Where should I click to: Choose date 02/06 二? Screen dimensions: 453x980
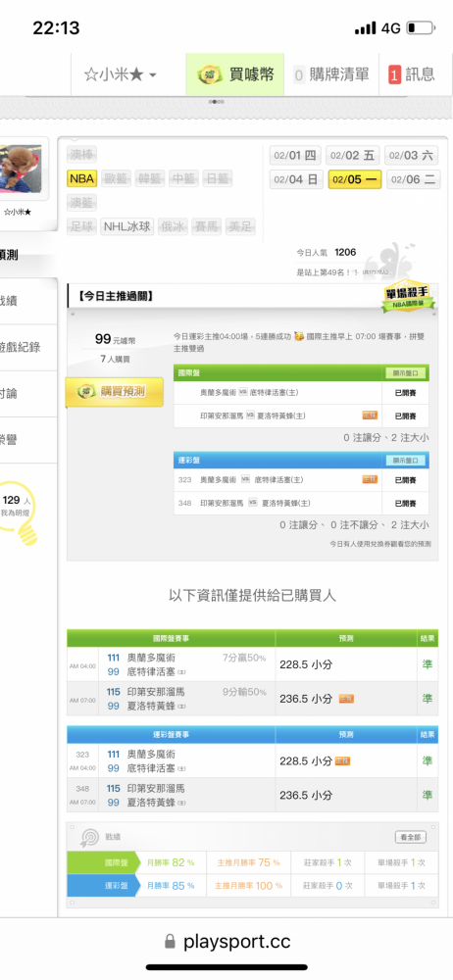(x=413, y=179)
